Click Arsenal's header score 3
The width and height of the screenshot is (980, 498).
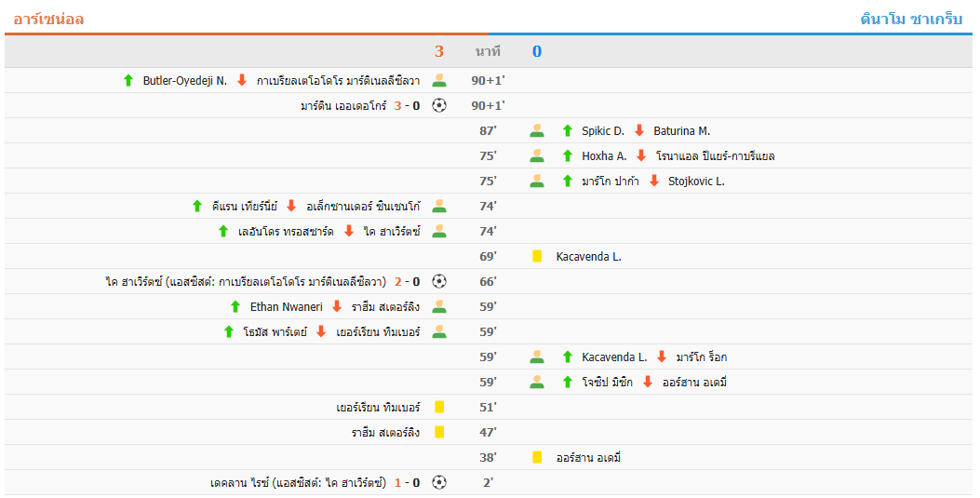point(439,51)
